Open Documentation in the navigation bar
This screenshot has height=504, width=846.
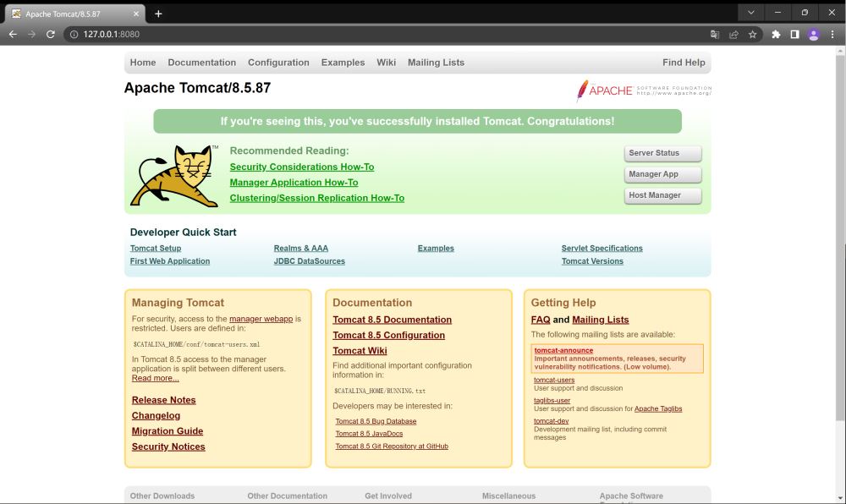(202, 63)
